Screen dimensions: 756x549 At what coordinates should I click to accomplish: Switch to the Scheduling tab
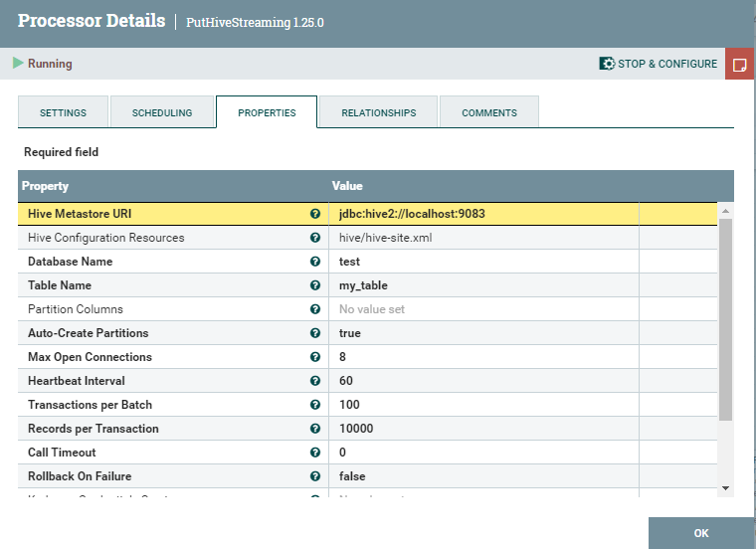click(162, 112)
